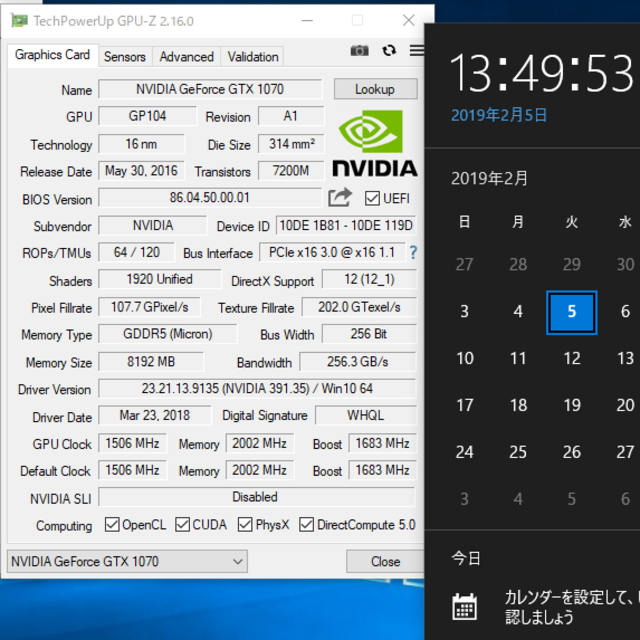Click the Device ID field value
Screen dimensions: 640x640
coord(346,225)
